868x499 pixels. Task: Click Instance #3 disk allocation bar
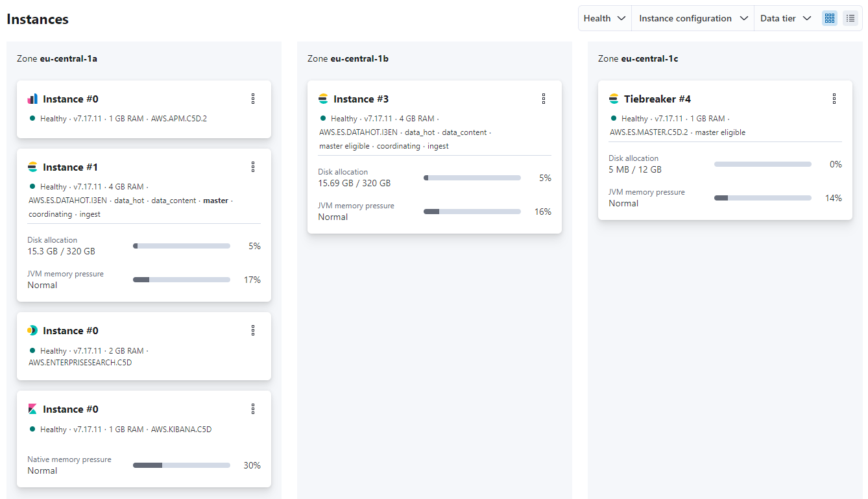[x=472, y=178]
